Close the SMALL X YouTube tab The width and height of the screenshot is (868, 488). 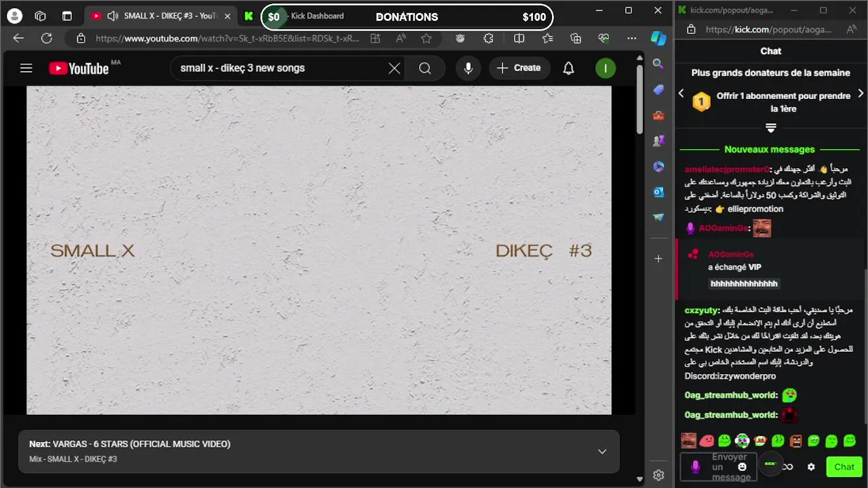tap(227, 16)
